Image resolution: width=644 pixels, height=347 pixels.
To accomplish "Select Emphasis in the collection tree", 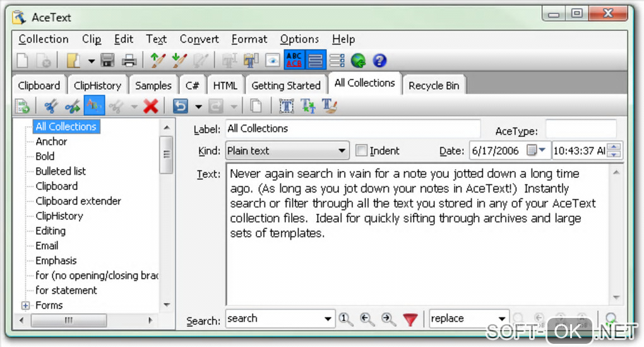I will pyautogui.click(x=56, y=261).
